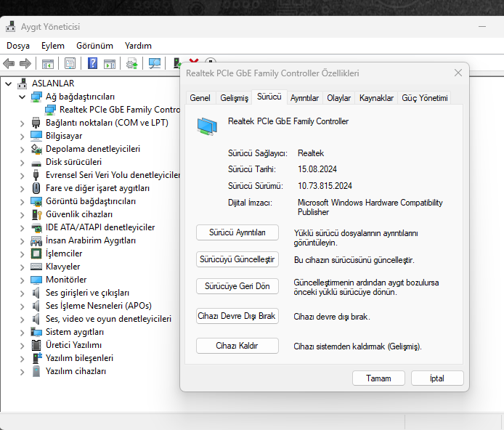The image size is (504, 430).
Task: Collapse the ASLANLAR root node
Action: tap(9, 84)
